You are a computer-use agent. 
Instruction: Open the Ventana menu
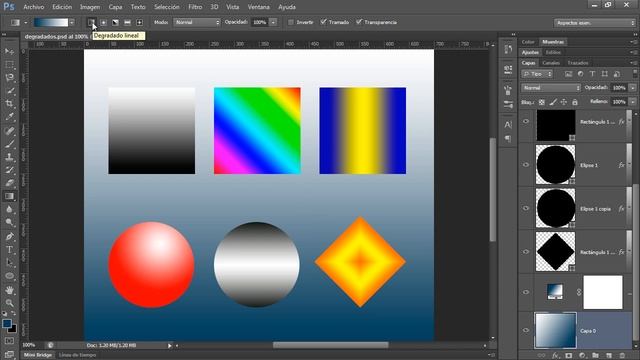tap(258, 7)
